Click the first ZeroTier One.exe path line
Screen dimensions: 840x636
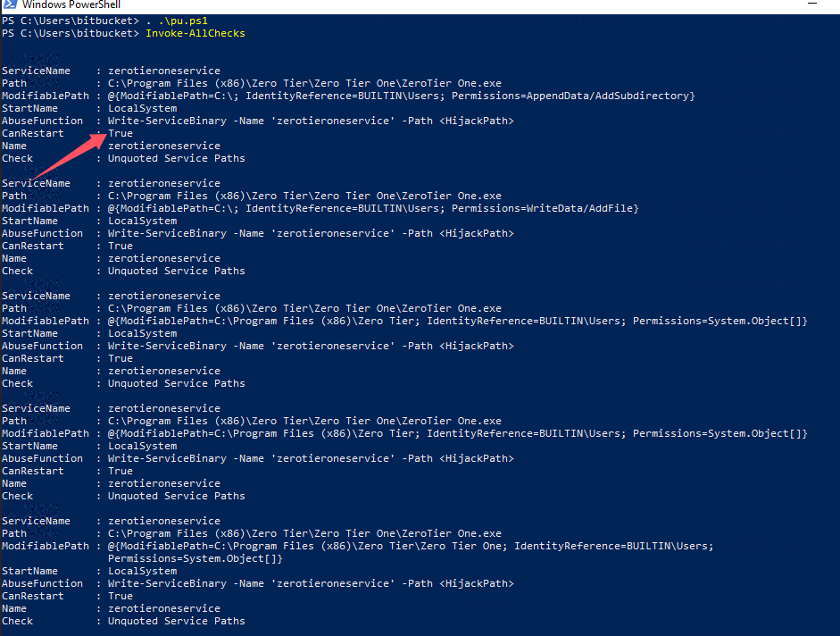point(306,83)
